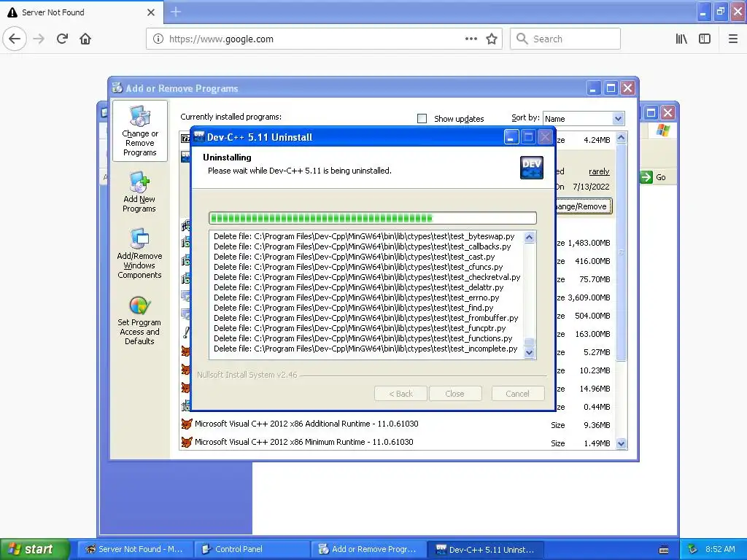This screenshot has width=747, height=560.
Task: Open a new Firefox tab with the plus
Action: (176, 12)
